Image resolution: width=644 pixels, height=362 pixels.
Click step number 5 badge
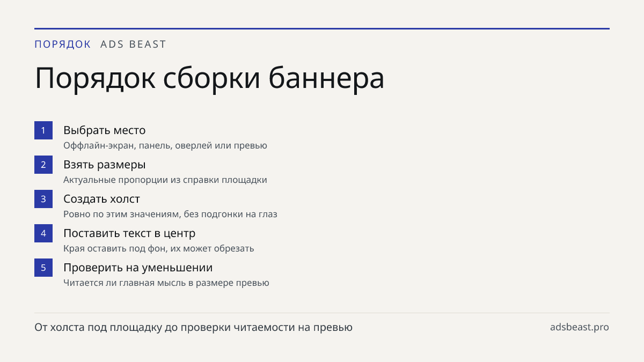(x=43, y=268)
